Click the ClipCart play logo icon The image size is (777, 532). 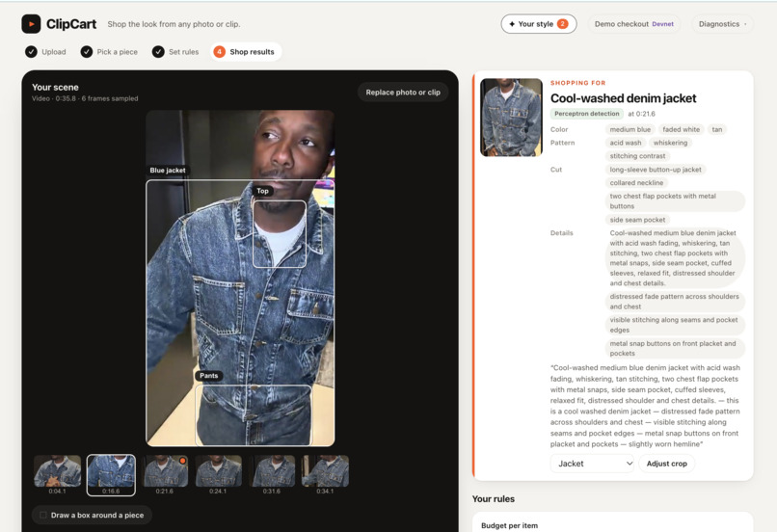coord(31,24)
